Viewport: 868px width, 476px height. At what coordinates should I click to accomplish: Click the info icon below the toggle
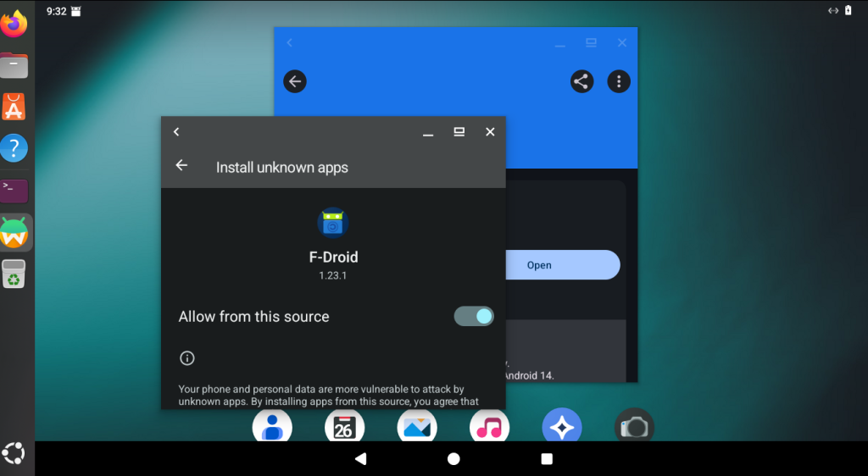[x=187, y=358]
